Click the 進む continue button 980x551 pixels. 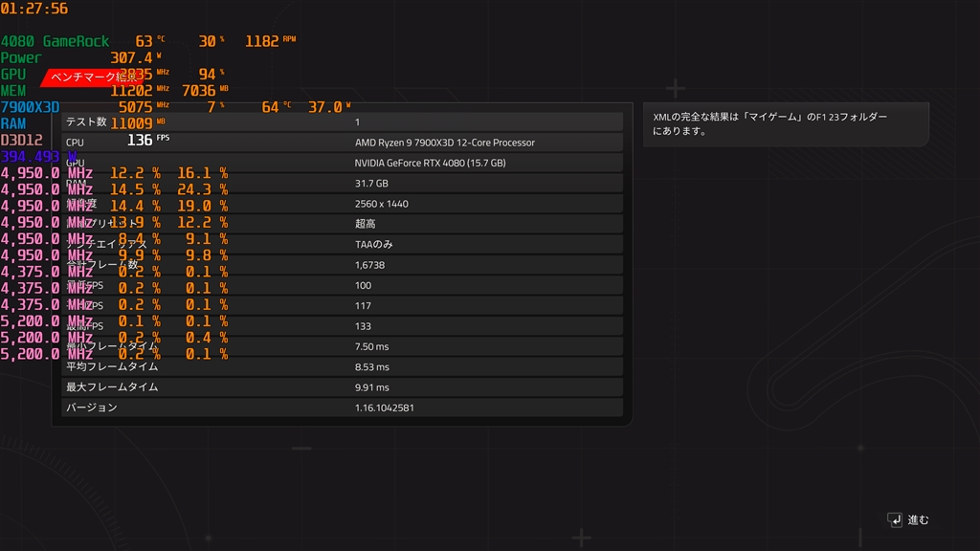pos(908,519)
